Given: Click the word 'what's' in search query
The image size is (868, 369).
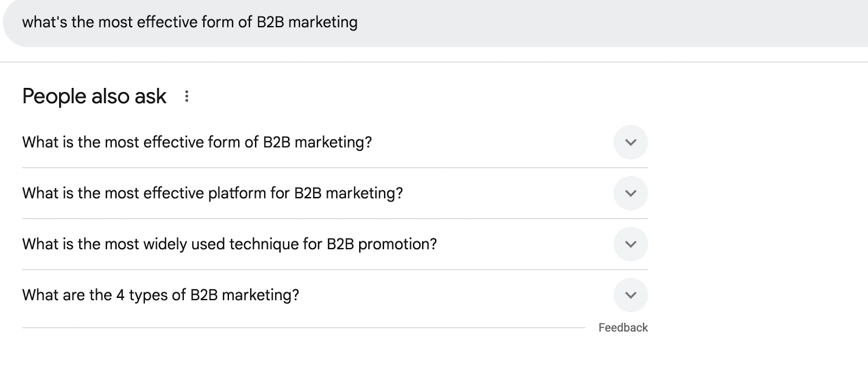Looking at the screenshot, I should [44, 23].
